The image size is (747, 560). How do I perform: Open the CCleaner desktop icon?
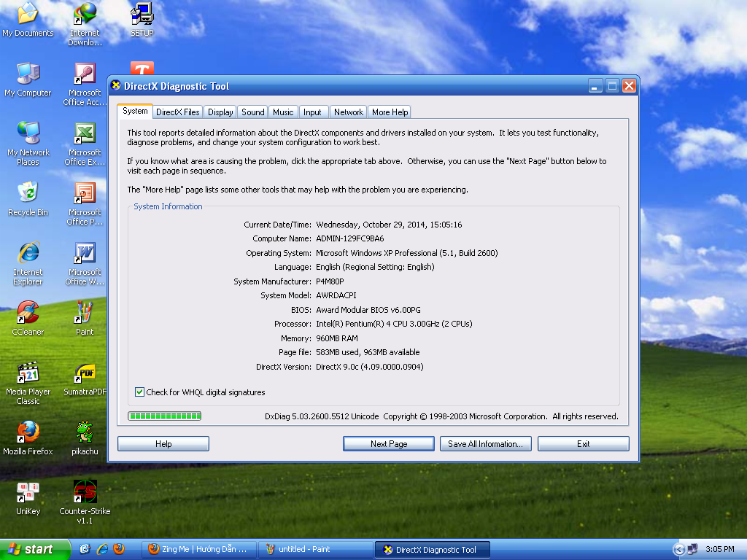tap(28, 314)
